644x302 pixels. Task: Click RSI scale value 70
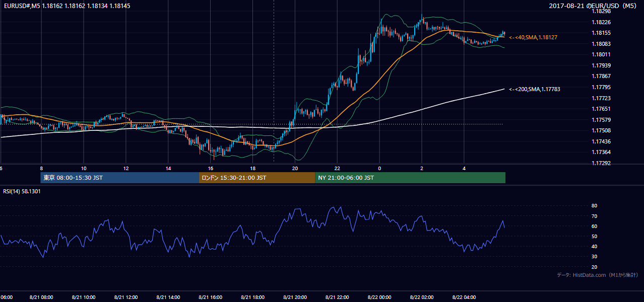595,216
